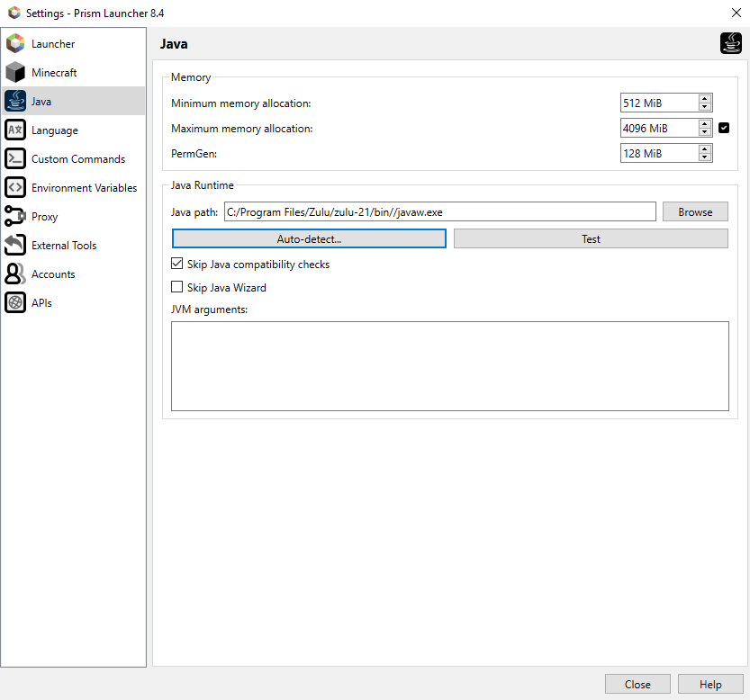Click the Launcher icon in the sidebar

point(15,43)
